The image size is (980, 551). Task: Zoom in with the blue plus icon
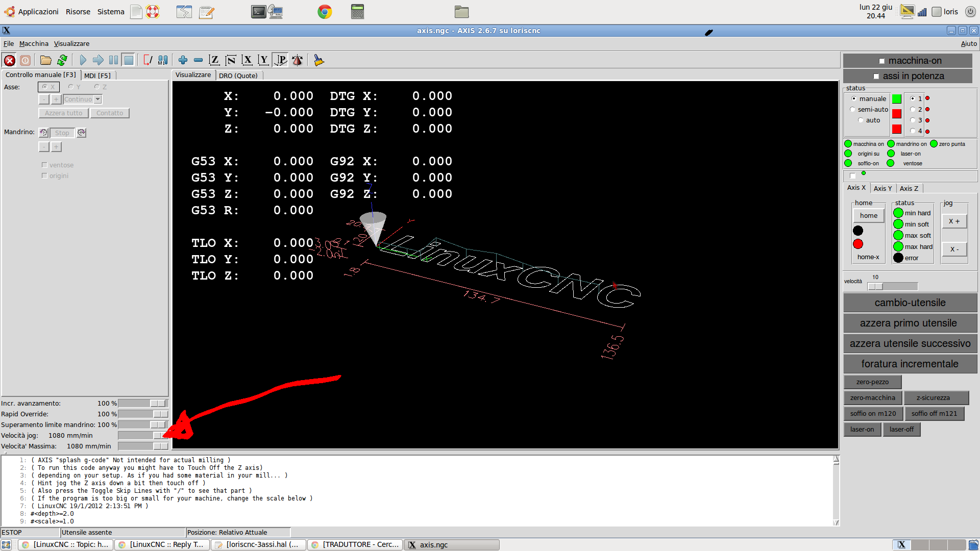pos(183,61)
